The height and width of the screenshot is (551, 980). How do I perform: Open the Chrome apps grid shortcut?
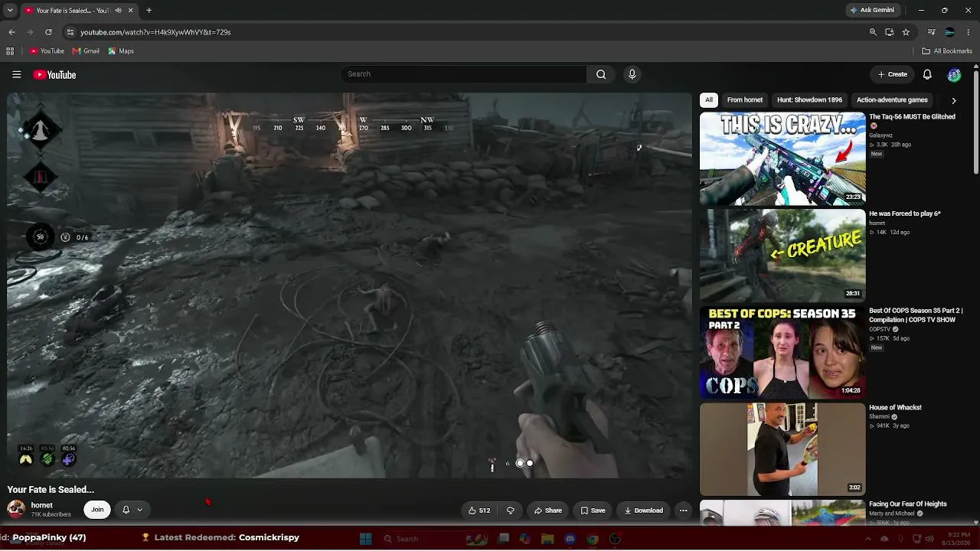point(10,51)
